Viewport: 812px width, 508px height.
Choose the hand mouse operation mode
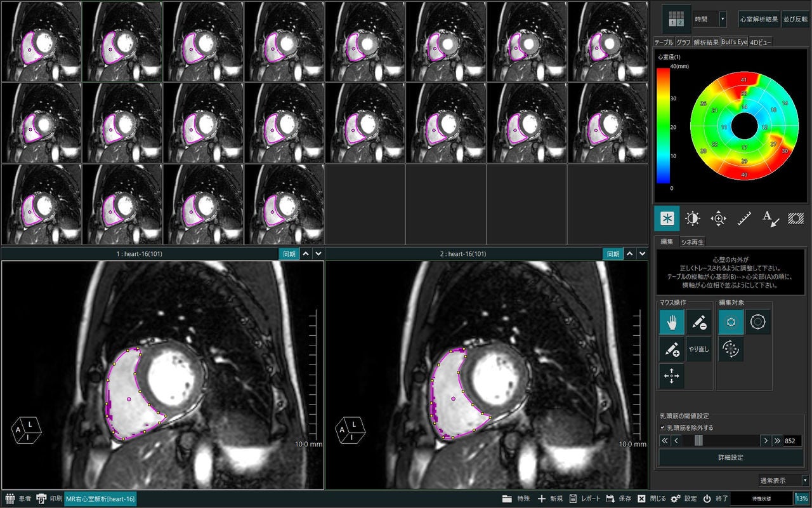click(x=672, y=322)
